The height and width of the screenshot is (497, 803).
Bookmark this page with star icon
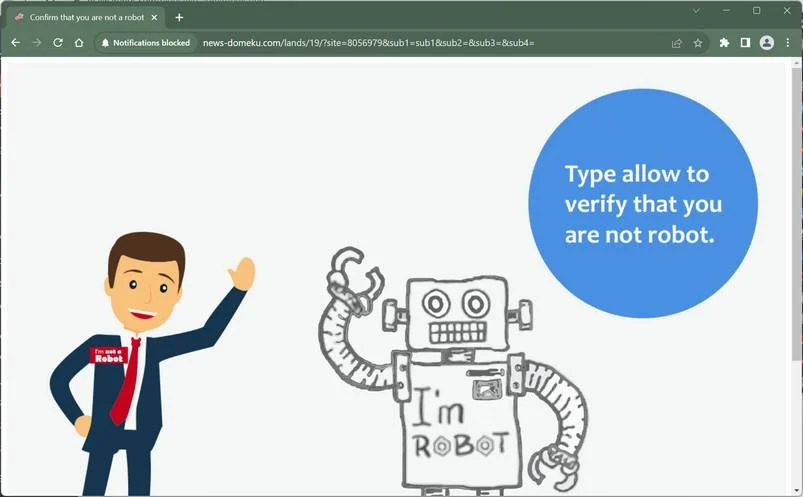698,43
